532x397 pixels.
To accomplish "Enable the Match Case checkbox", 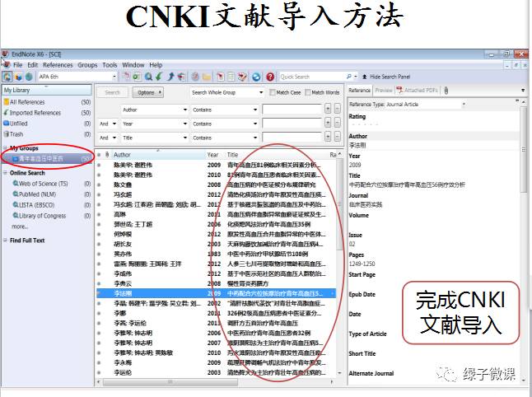I will coord(272,92).
